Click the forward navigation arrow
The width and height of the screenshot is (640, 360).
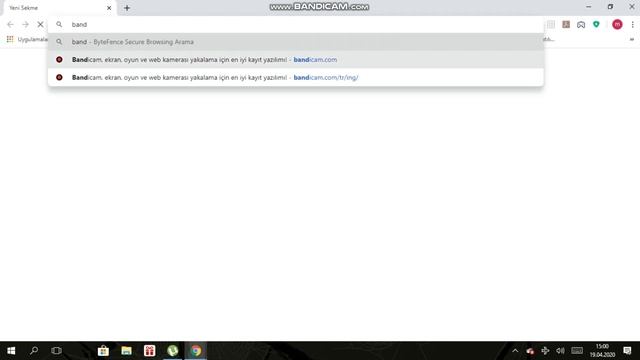coord(25,24)
